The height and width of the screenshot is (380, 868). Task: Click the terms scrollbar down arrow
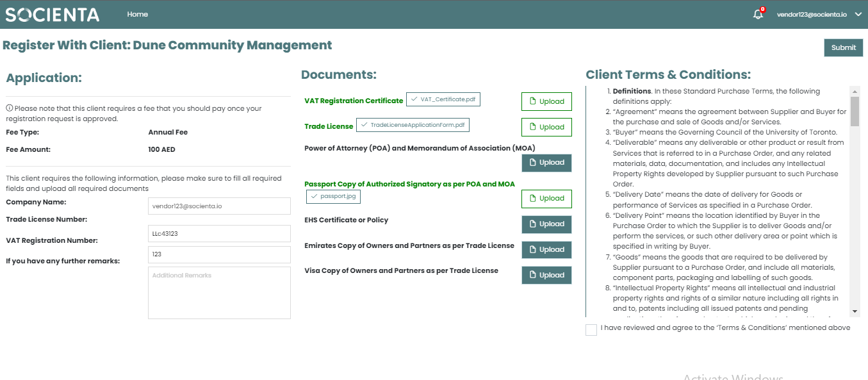pos(855,311)
